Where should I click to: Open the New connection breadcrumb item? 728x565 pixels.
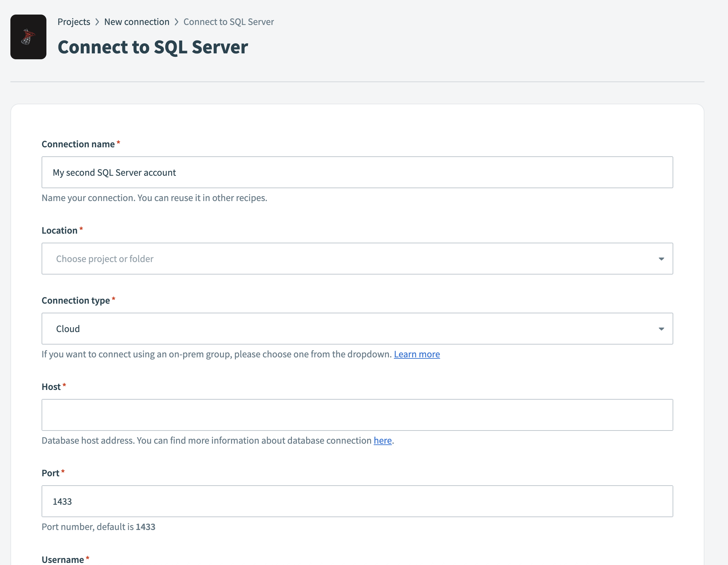tap(137, 21)
